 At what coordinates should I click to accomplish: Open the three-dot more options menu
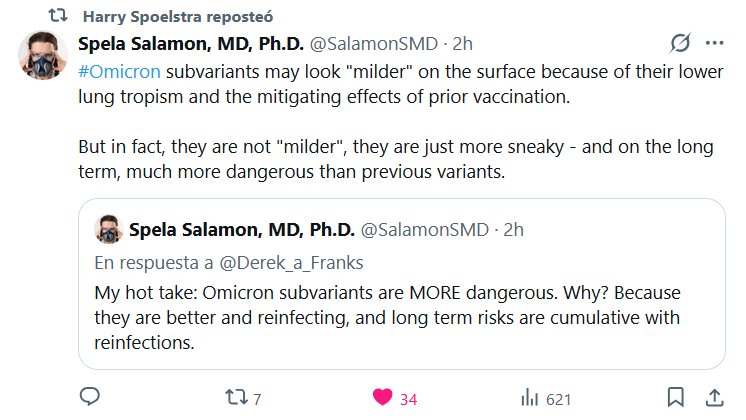[x=713, y=44]
